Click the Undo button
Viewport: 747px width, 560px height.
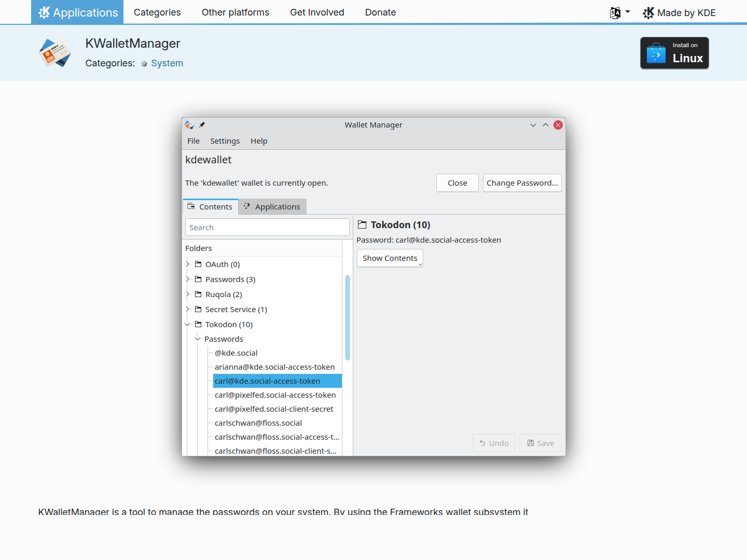coord(494,443)
